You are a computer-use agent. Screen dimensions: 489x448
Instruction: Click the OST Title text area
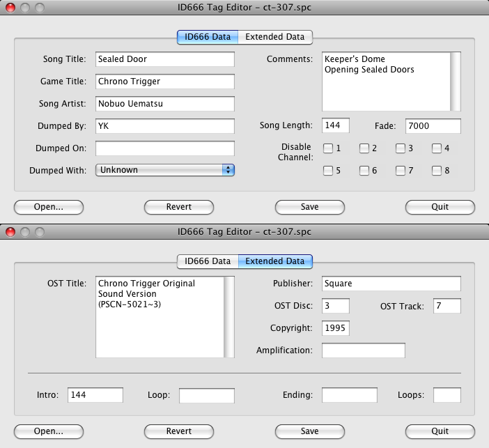tap(160, 317)
